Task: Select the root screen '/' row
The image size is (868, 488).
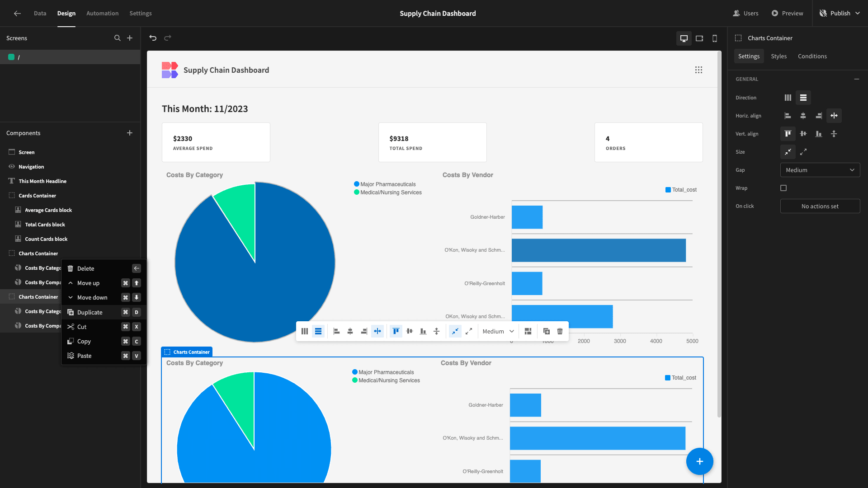Action: [x=70, y=57]
